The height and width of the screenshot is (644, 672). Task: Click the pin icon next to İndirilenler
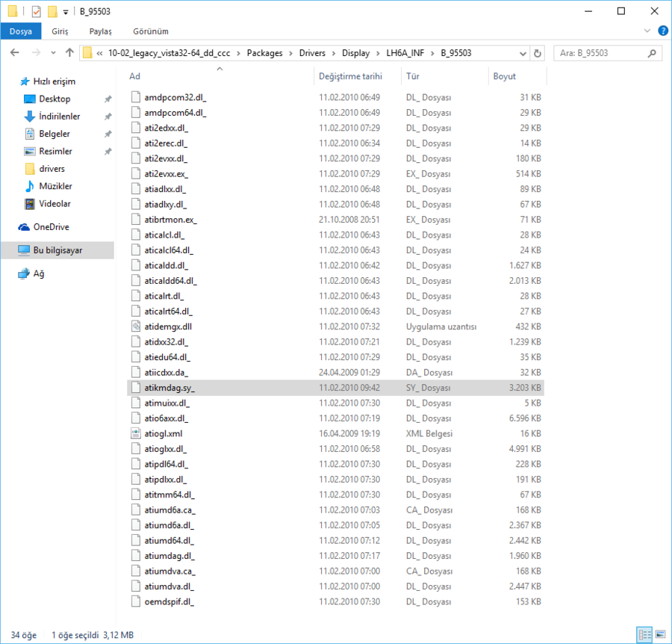coord(108,117)
